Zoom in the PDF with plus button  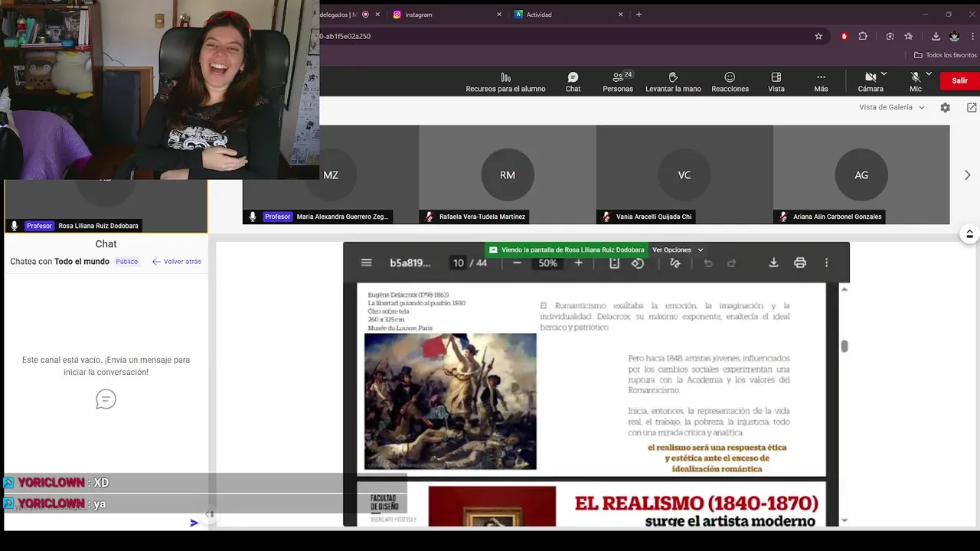(578, 262)
